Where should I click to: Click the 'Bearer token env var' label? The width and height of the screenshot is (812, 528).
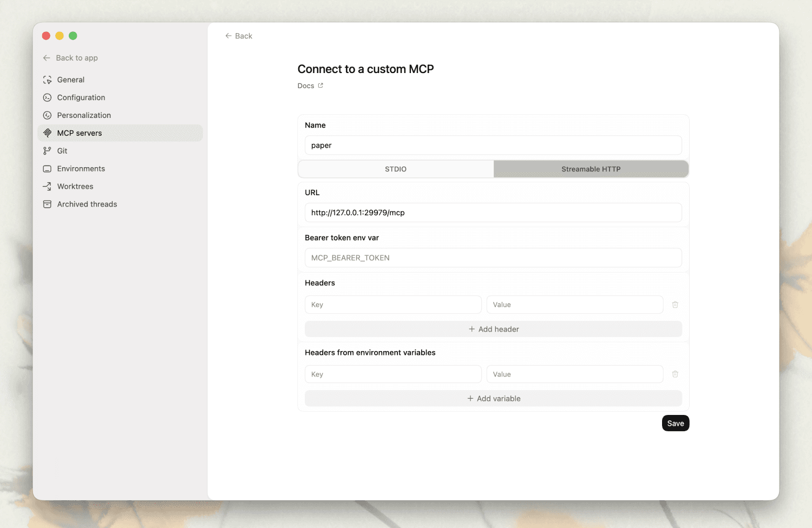342,237
